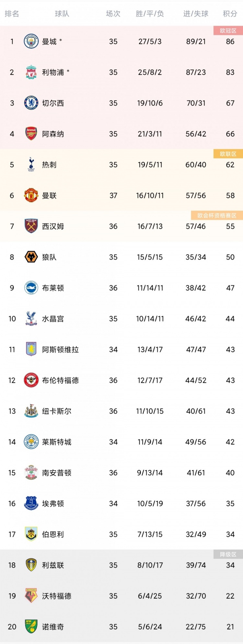Select the 胜/平/负 column header
243x644 pixels.
(x=150, y=14)
